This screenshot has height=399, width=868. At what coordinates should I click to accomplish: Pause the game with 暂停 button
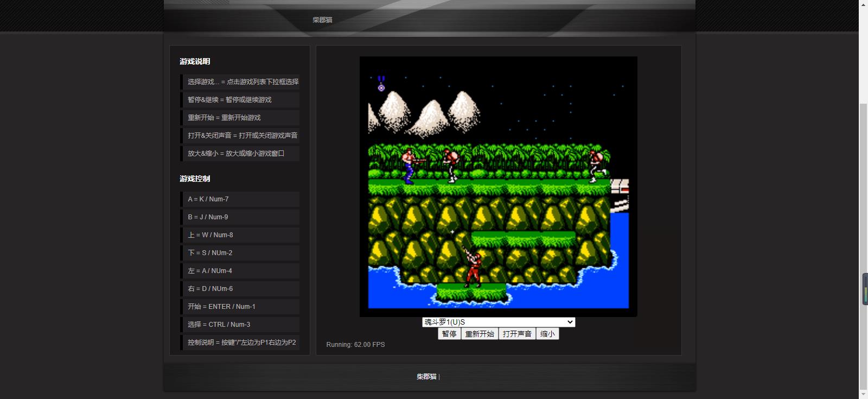(449, 334)
